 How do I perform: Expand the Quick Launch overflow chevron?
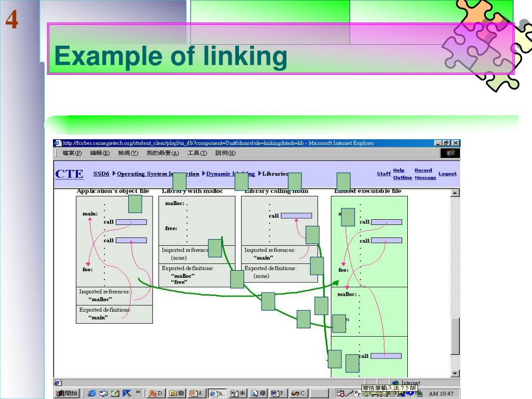point(138,393)
